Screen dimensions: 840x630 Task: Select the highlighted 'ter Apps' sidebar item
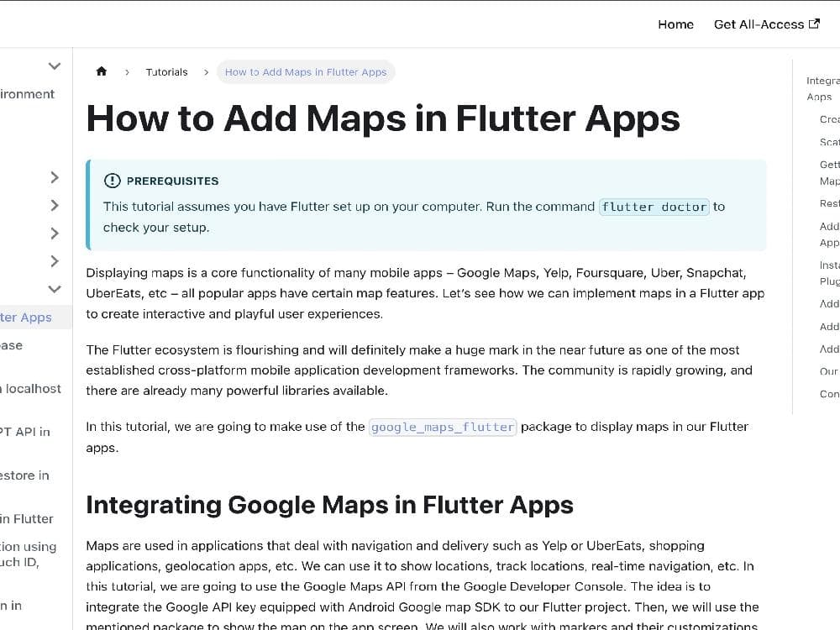tap(35, 318)
